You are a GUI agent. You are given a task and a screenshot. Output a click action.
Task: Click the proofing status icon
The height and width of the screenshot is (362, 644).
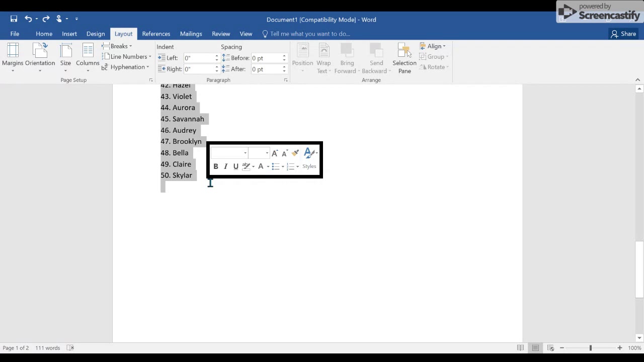(71, 348)
